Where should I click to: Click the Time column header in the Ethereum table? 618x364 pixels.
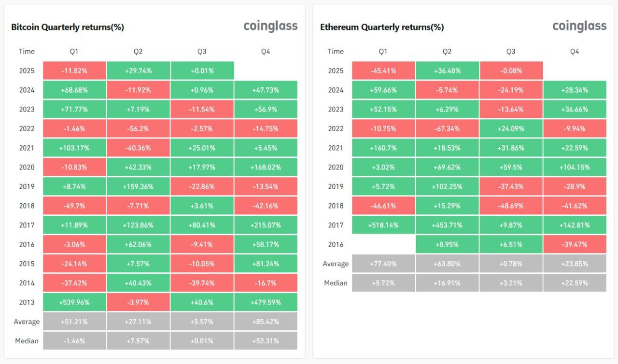click(336, 51)
